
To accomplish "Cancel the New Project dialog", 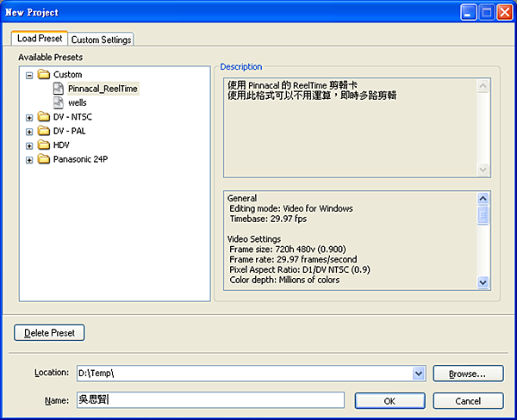I will click(x=468, y=401).
